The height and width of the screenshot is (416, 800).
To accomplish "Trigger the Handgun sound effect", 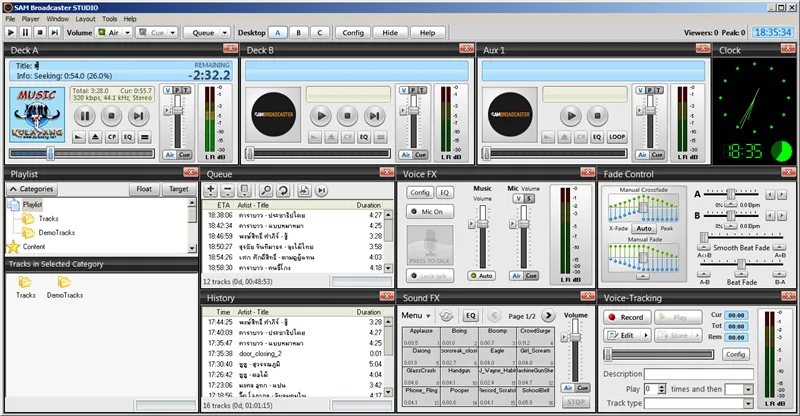I will click(459, 376).
